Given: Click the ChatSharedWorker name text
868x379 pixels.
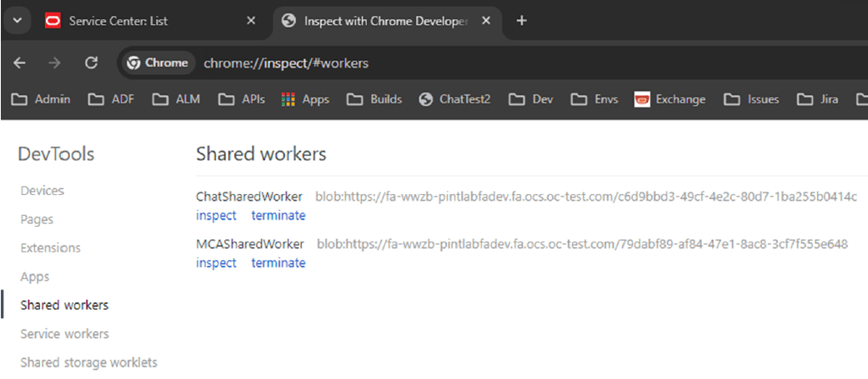Looking at the screenshot, I should [249, 197].
